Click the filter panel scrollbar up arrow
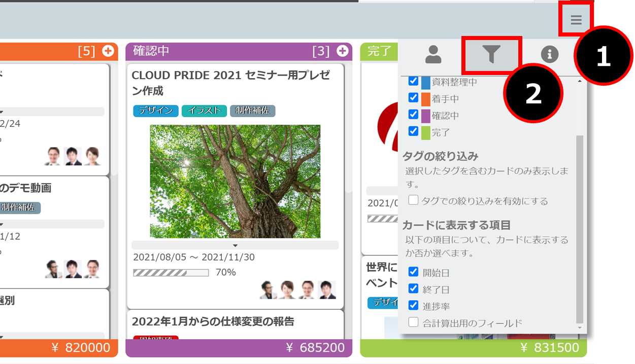The image size is (635, 364). click(580, 81)
